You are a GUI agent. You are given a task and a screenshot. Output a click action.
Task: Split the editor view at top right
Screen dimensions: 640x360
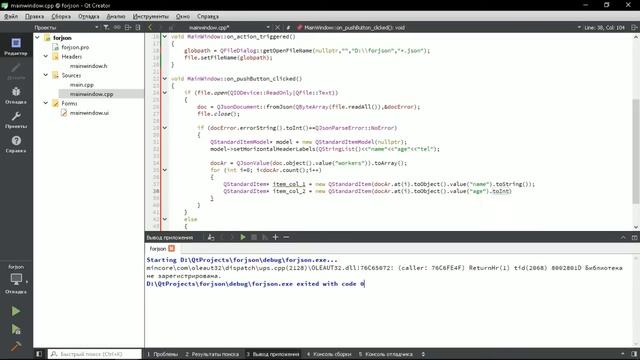tap(634, 27)
